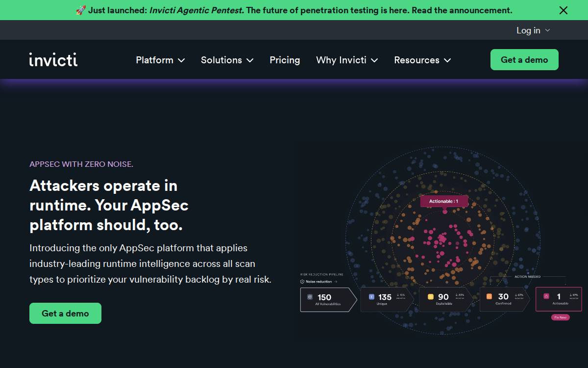Screen dimensions: 588x368
Task: Expand the chevron next to Solutions
Action: (x=250, y=60)
